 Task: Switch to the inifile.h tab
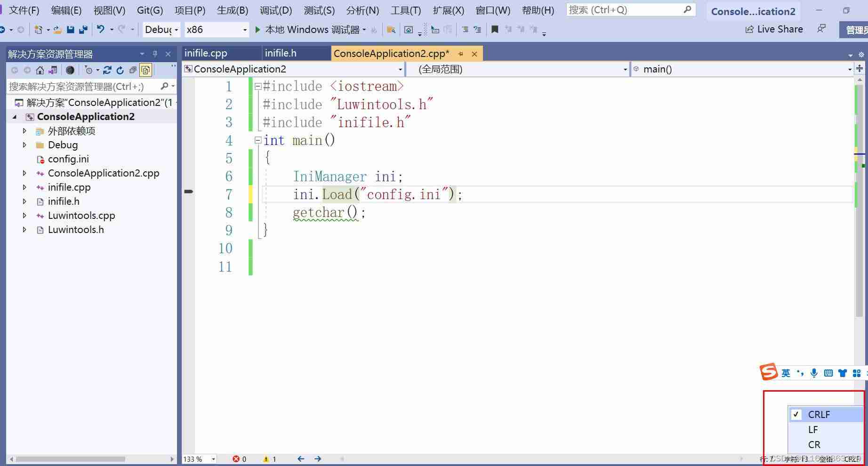tap(281, 53)
